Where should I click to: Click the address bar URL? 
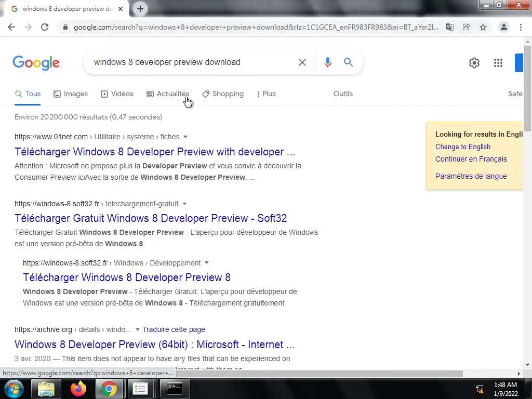point(256,27)
